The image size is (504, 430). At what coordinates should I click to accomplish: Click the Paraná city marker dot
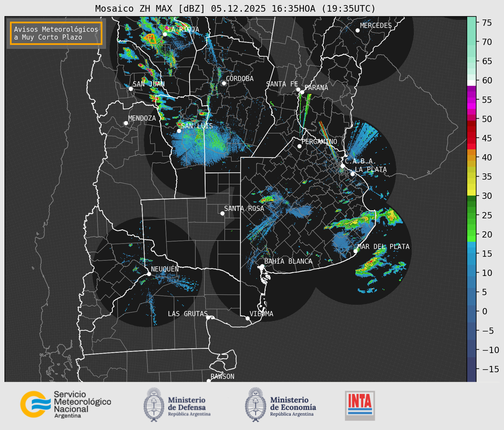pyautogui.click(x=302, y=92)
